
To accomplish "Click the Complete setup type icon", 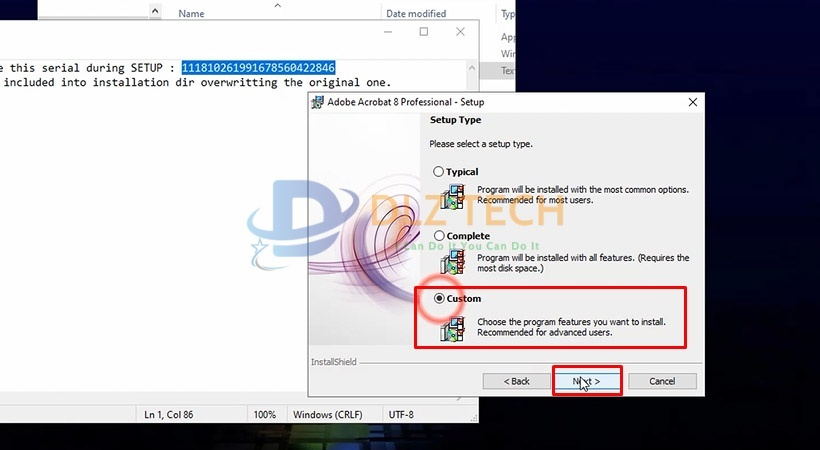I will (453, 260).
